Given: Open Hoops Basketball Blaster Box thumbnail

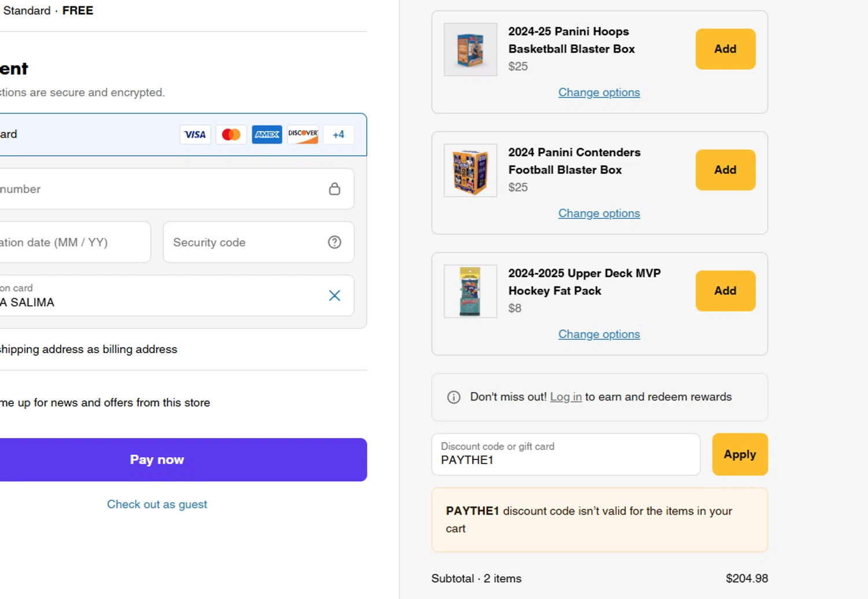Looking at the screenshot, I should [x=470, y=49].
